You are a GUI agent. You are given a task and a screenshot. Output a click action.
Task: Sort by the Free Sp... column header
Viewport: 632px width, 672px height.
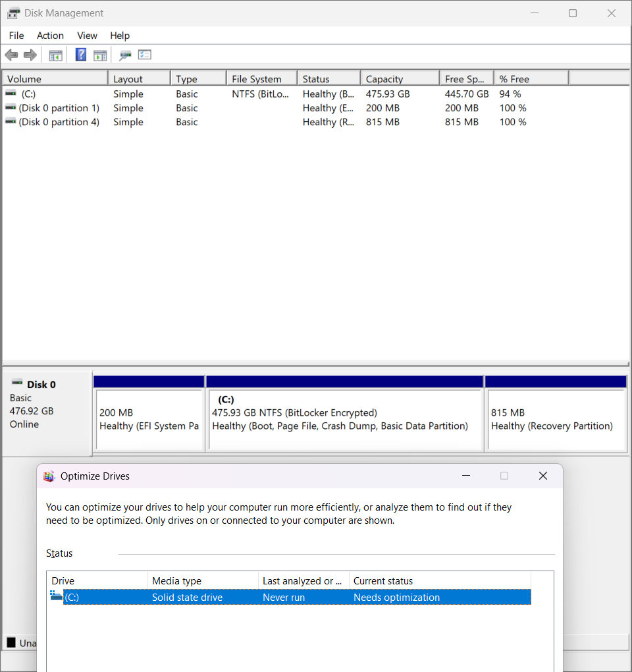click(x=467, y=79)
